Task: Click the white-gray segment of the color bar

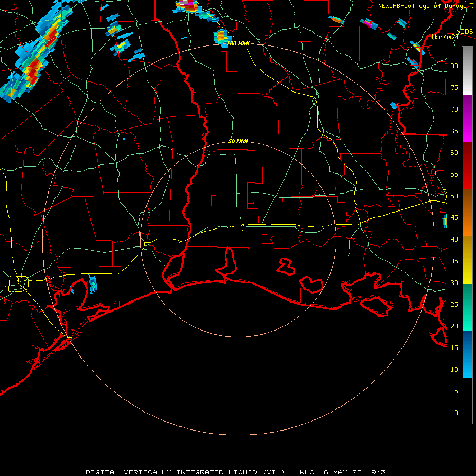Action: tap(467, 71)
